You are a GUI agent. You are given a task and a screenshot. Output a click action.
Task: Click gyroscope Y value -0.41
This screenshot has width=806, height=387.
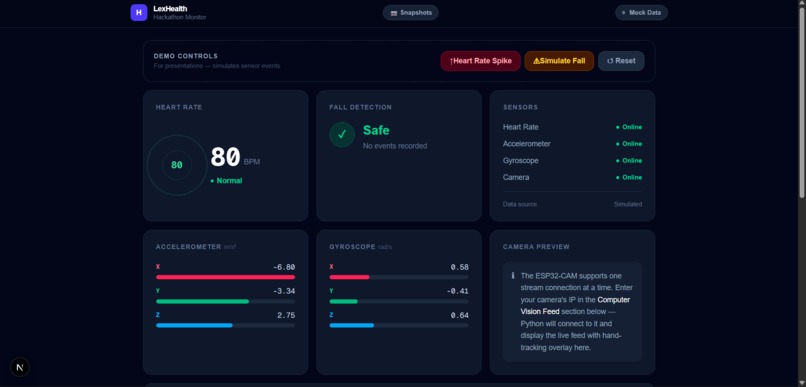457,291
